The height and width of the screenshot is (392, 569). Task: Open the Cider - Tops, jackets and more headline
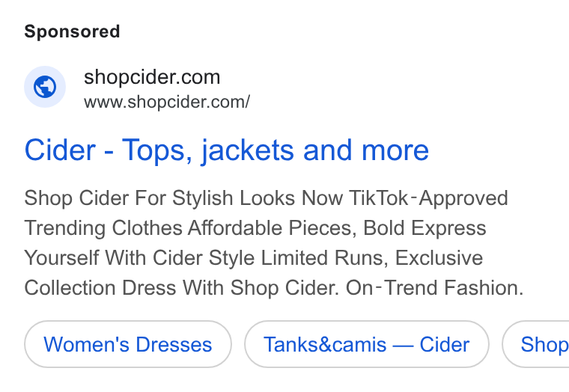(226, 150)
